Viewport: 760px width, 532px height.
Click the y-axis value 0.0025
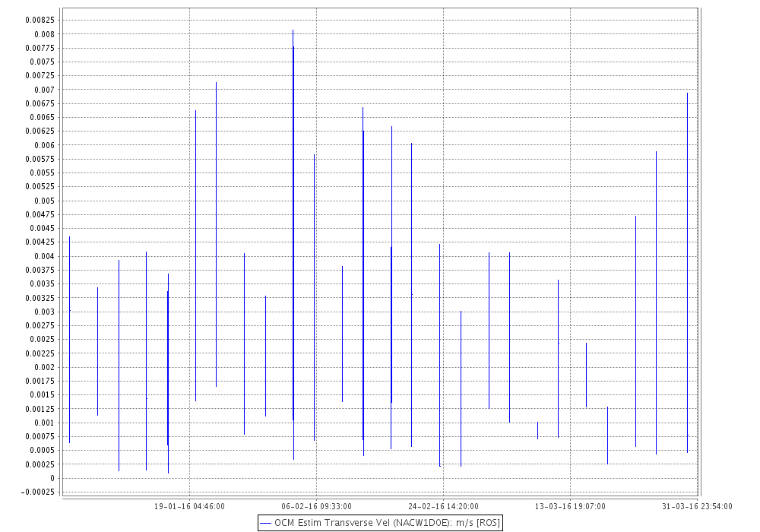point(43,339)
